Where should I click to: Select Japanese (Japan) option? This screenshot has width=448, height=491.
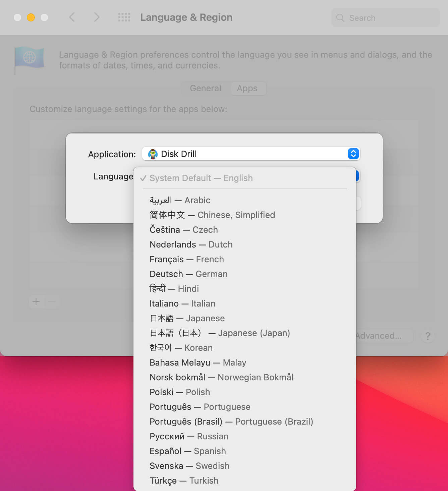pyautogui.click(x=245, y=333)
